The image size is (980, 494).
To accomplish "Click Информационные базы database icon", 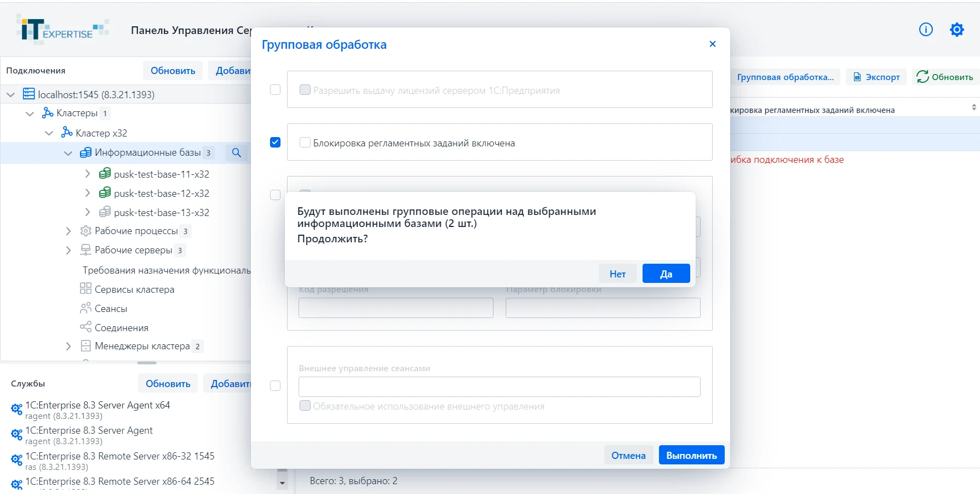I will click(86, 152).
